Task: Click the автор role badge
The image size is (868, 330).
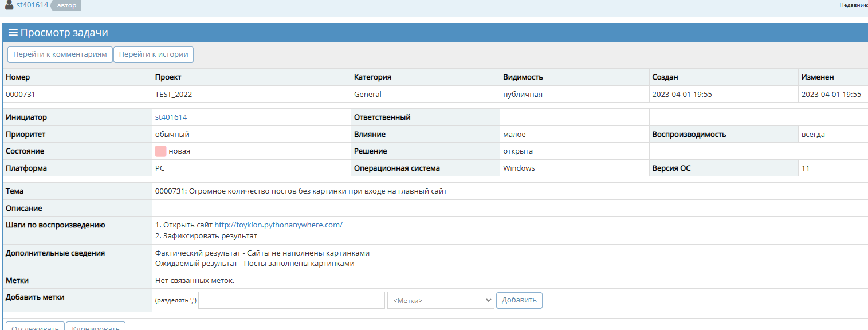Action: (66, 6)
